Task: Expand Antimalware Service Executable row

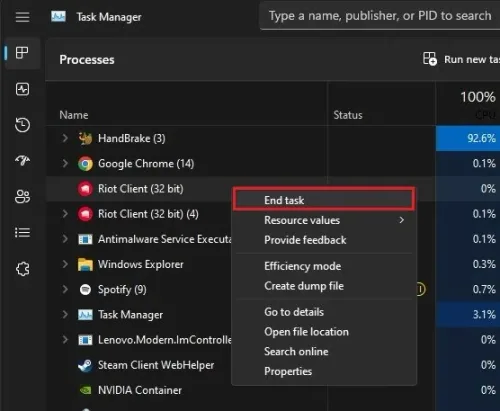Action: pyautogui.click(x=65, y=239)
